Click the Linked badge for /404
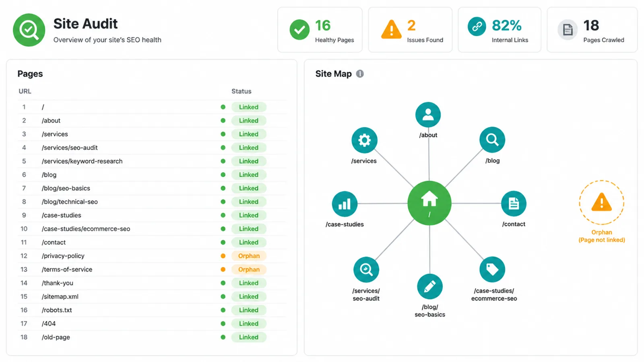The image size is (644, 362). [249, 323]
